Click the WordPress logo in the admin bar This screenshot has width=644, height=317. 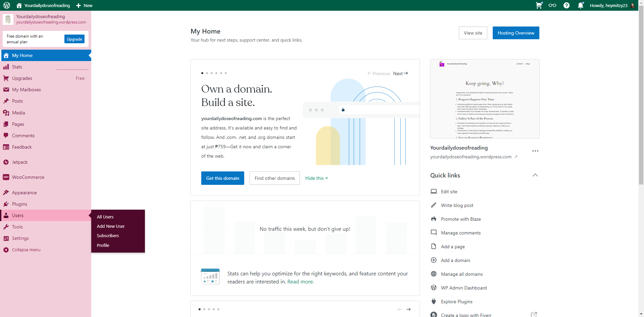(x=7, y=5)
